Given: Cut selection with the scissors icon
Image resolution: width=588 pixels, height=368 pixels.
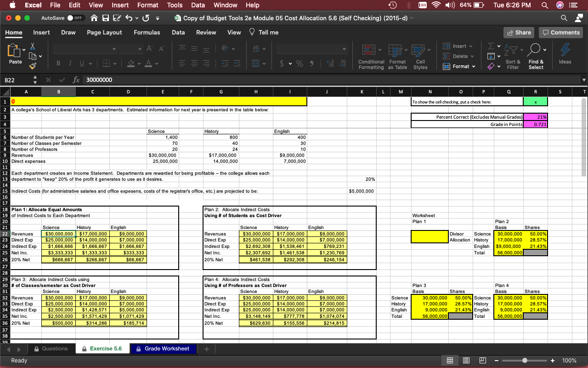Looking at the screenshot, I should coord(32,47).
